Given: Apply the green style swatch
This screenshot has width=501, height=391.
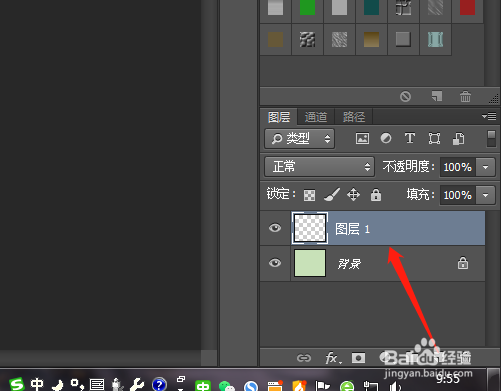Looking at the screenshot, I should pos(307,7).
